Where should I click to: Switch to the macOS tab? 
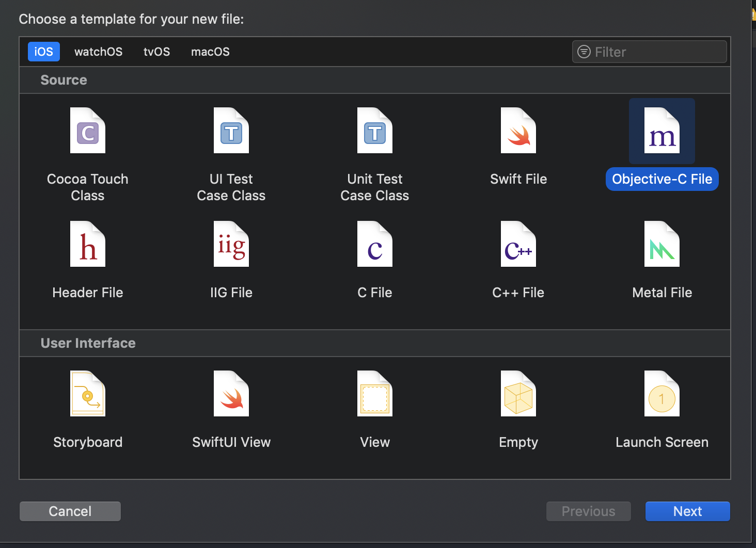tap(210, 52)
